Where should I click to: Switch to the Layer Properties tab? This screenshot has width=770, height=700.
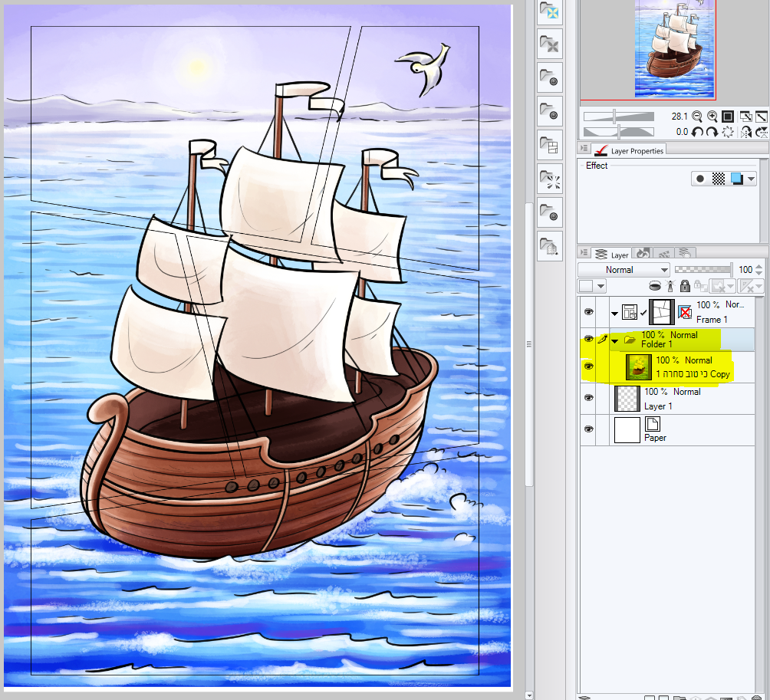[629, 150]
